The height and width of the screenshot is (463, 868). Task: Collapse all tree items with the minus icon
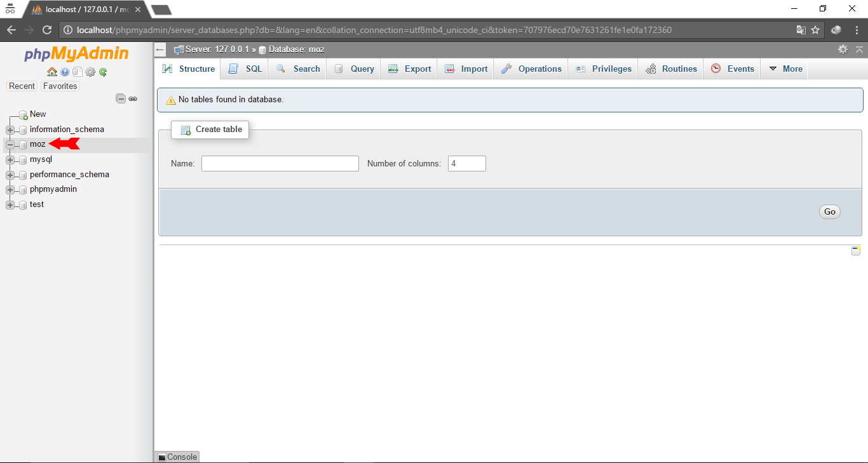click(x=121, y=98)
